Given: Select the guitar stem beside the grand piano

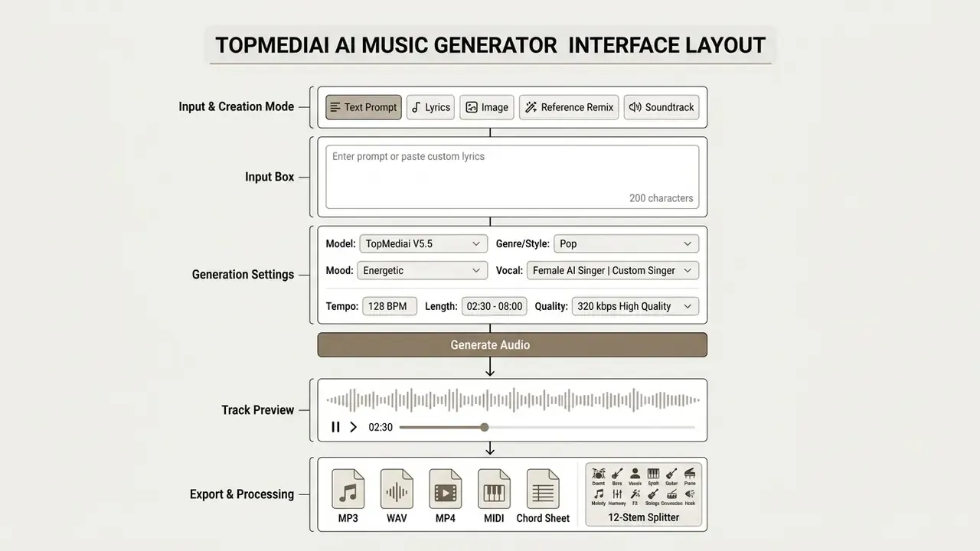Looking at the screenshot, I should (671, 474).
